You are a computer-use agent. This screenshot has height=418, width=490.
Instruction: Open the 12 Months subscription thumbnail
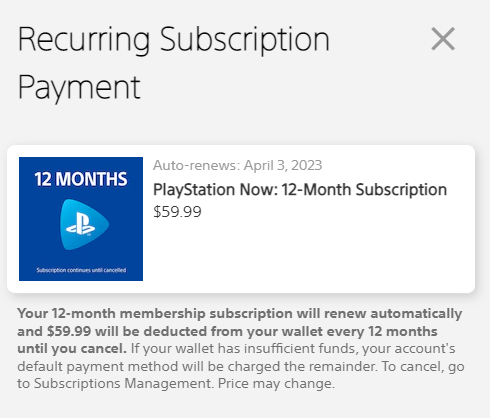81,219
